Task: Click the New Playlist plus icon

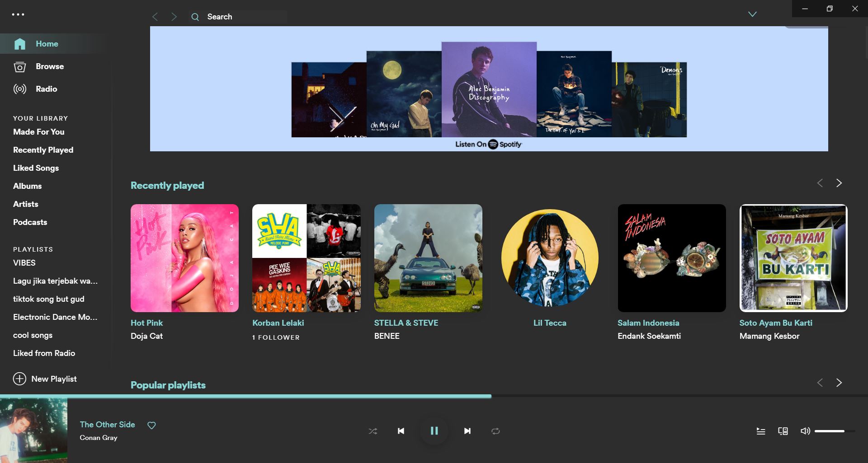Action: (19, 379)
